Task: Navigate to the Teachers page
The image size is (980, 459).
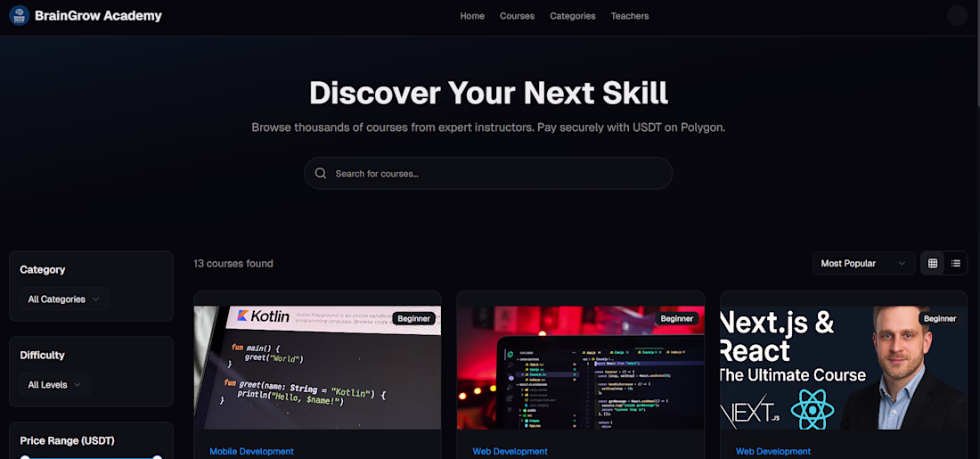Action: (x=630, y=16)
